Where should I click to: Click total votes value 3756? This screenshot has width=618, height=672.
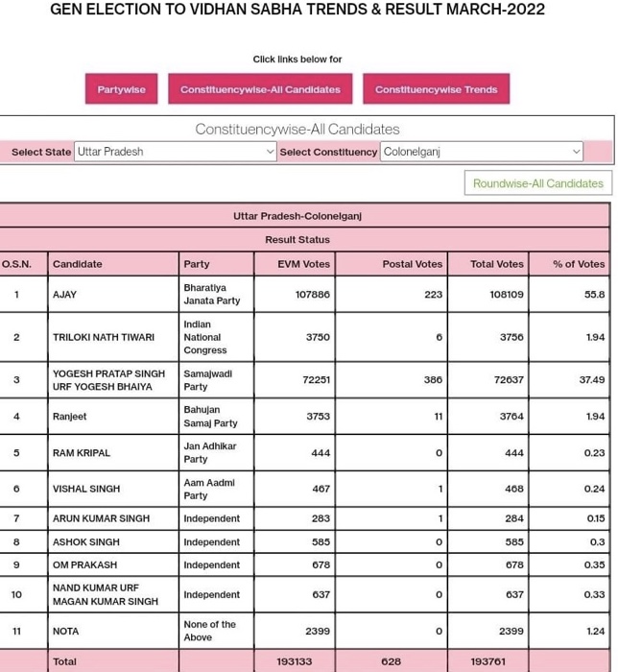click(511, 337)
